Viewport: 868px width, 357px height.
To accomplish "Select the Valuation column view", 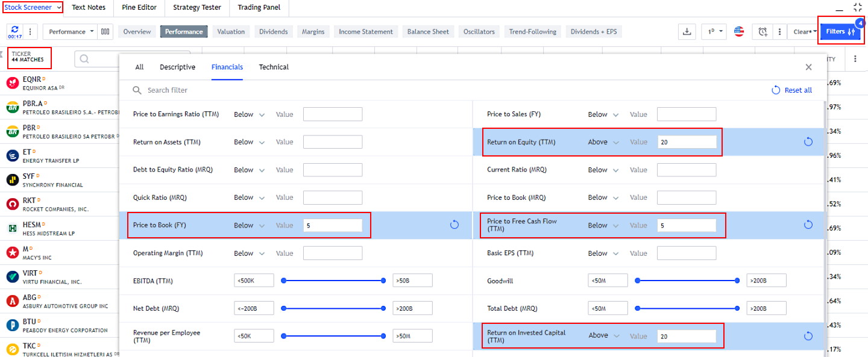I will coord(231,32).
